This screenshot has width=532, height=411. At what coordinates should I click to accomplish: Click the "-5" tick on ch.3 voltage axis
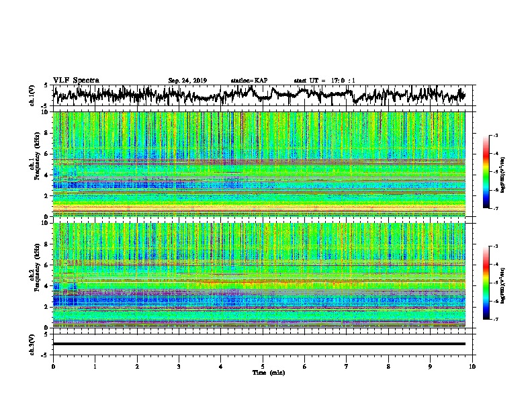point(46,355)
